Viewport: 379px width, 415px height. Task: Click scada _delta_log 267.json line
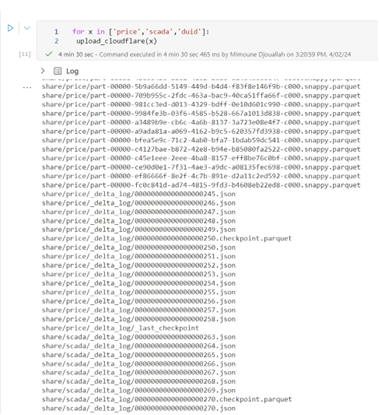[x=139, y=373]
